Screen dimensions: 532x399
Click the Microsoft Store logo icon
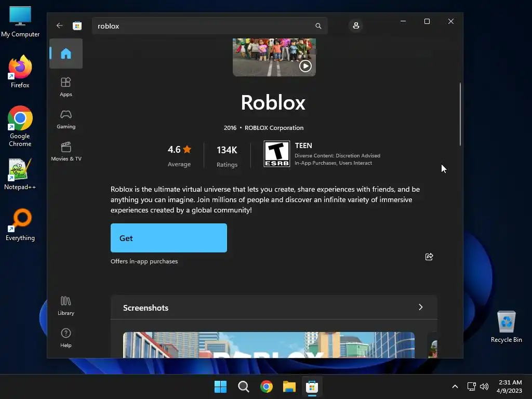click(x=77, y=26)
